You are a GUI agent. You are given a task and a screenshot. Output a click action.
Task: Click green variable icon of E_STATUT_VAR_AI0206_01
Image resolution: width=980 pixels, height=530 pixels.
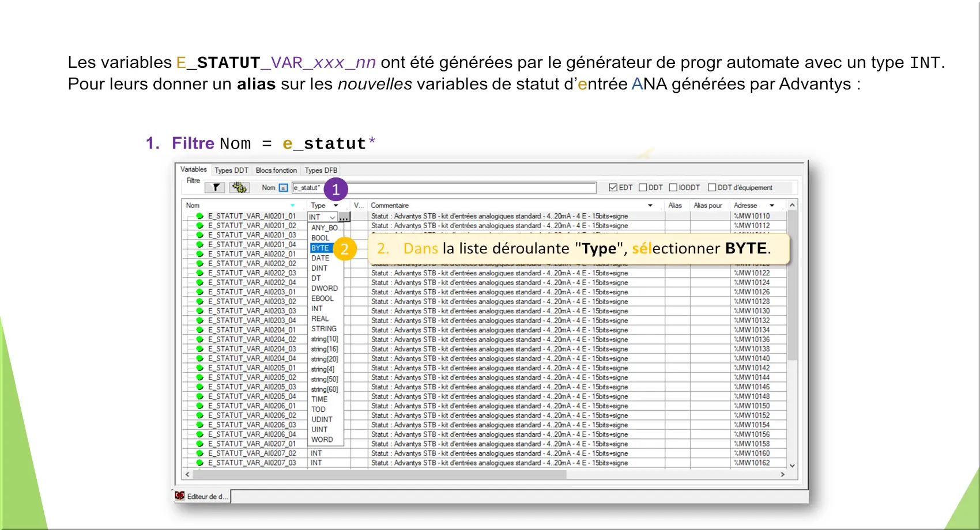pos(199,406)
